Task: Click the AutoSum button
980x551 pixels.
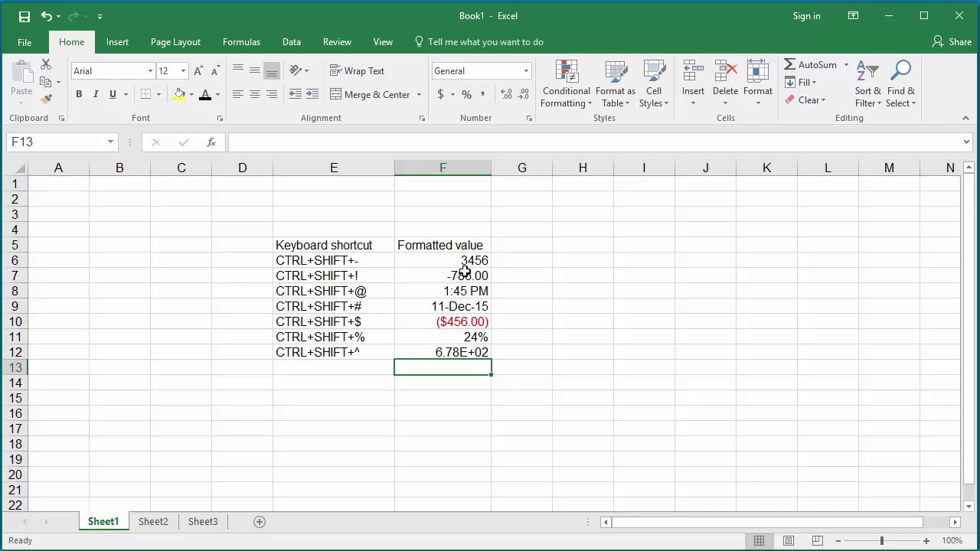Action: [x=810, y=65]
